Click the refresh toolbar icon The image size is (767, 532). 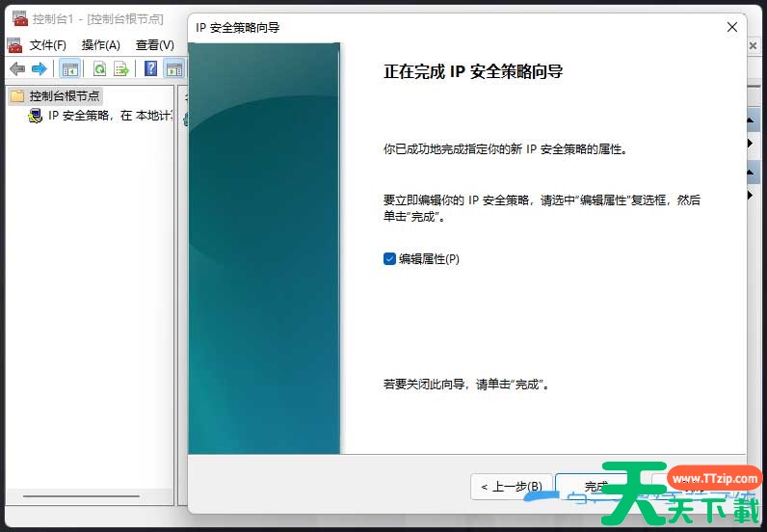click(99, 69)
